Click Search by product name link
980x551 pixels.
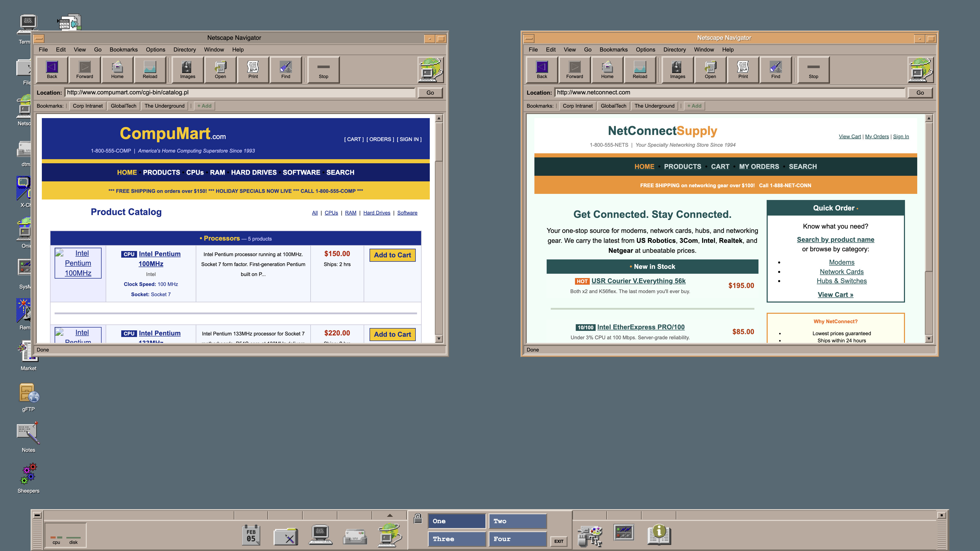click(x=836, y=240)
